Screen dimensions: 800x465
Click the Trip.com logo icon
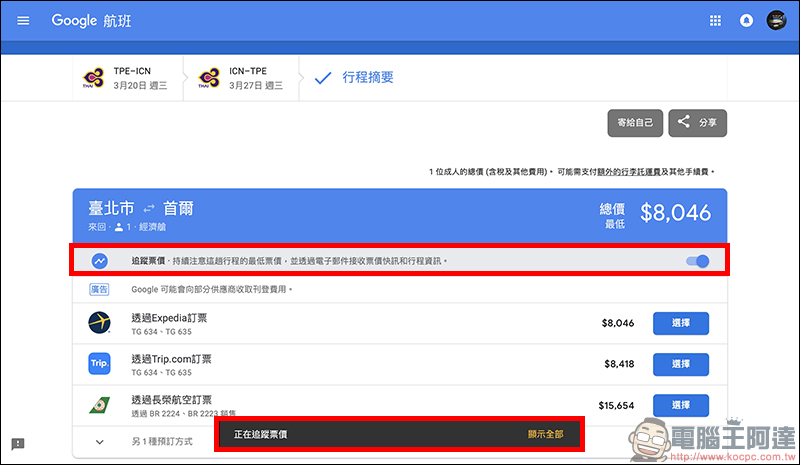99,363
